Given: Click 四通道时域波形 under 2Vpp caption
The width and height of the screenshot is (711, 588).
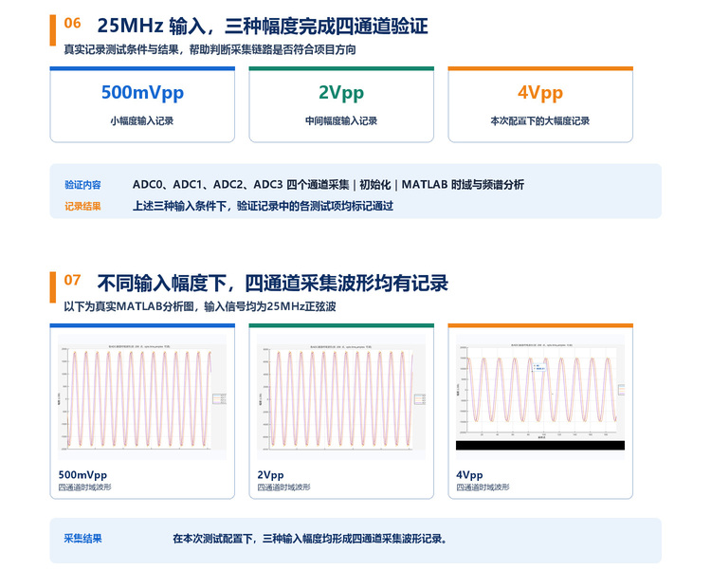Looking at the screenshot, I should click(283, 487).
